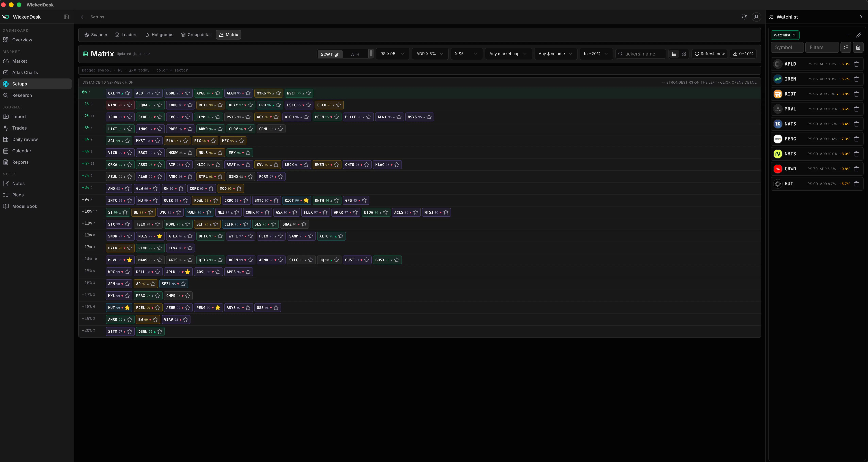The width and height of the screenshot is (868, 462).
Task: Switch the Matrix basis to ATH
Action: click(x=355, y=54)
